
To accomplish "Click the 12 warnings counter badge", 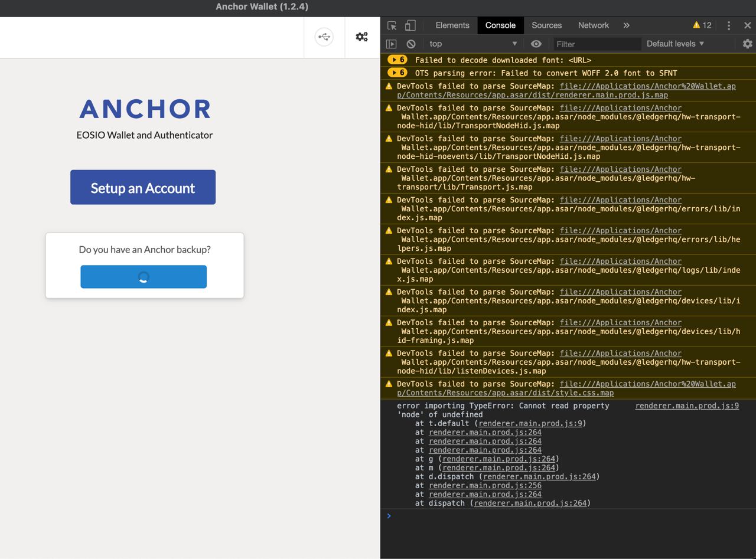I will [x=702, y=25].
